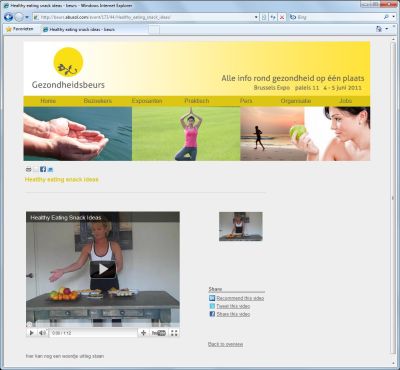400x370 pixels.
Task: Click the large play overlay on the video
Action: (x=103, y=269)
